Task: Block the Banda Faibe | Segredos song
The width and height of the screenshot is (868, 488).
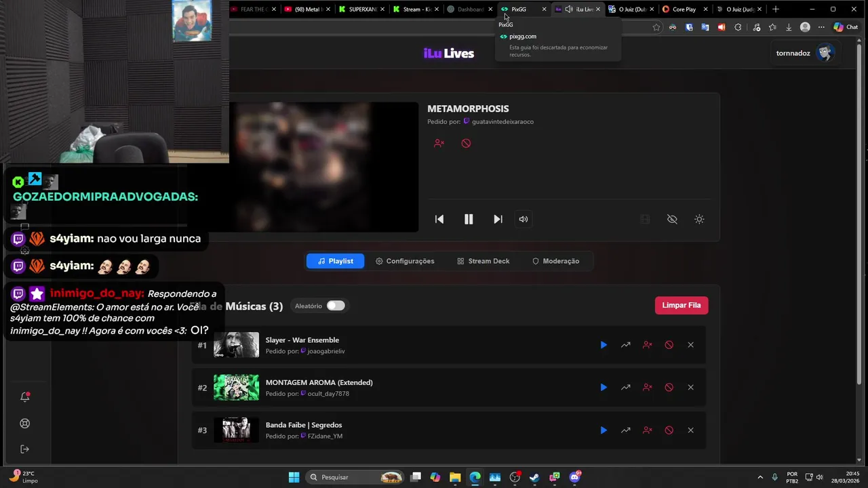Action: (669, 430)
